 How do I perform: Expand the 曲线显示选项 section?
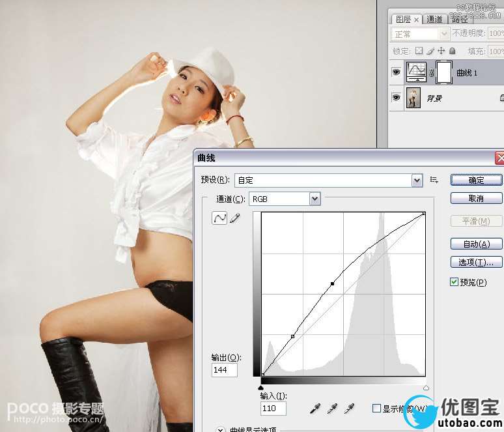point(221,429)
